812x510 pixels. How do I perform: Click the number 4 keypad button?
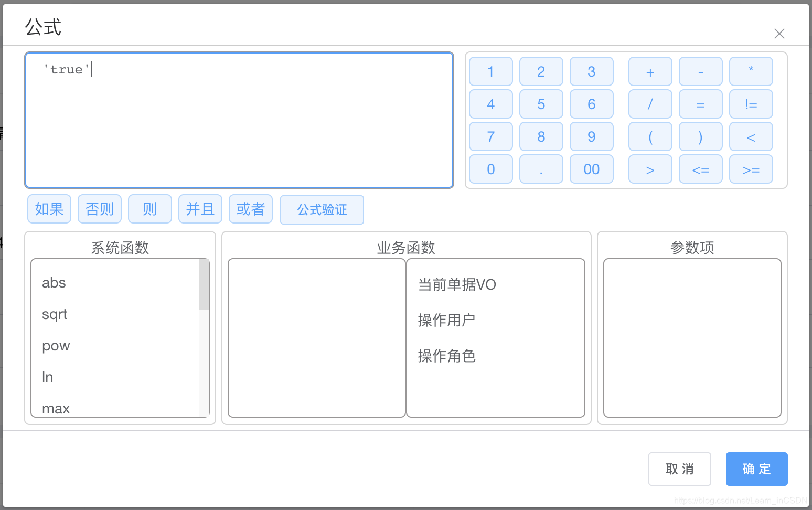coord(490,104)
